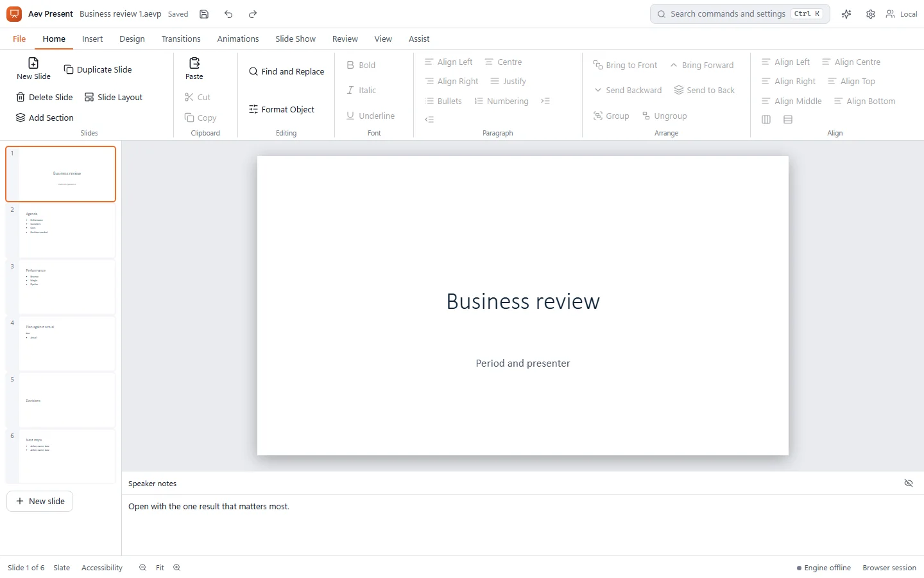The image size is (924, 578).
Task: Click the Copy command
Action: click(x=200, y=118)
